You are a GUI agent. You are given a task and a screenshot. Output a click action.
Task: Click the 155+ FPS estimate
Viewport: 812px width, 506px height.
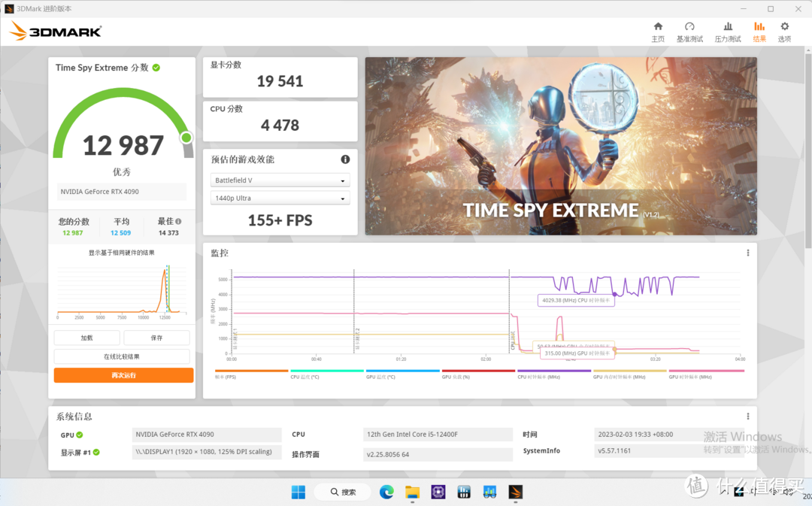coord(280,220)
